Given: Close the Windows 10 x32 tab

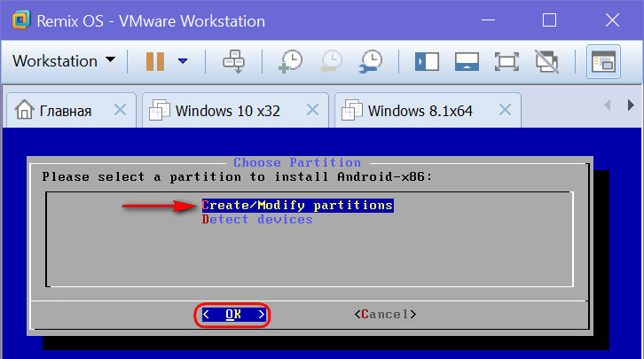Looking at the screenshot, I should click(x=312, y=110).
